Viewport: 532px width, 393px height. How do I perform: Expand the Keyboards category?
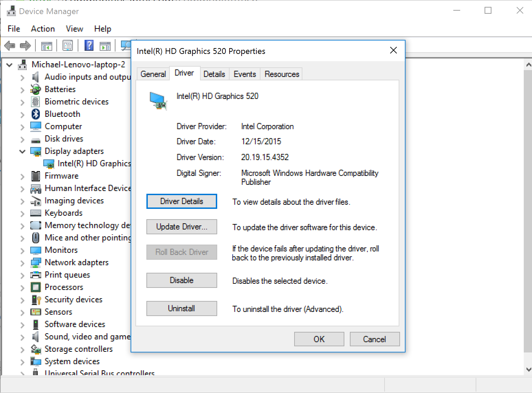pos(22,214)
